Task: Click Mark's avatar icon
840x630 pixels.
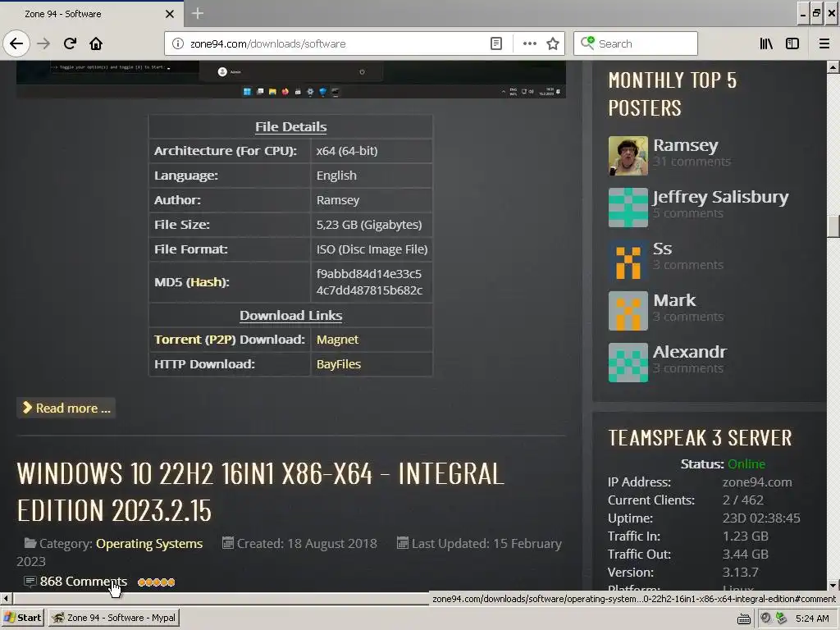Action: coord(628,311)
